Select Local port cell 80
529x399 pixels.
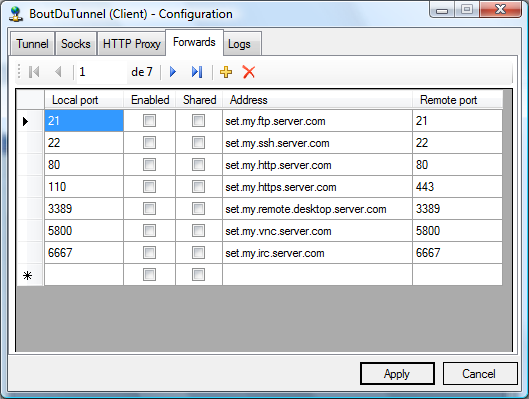pos(84,165)
